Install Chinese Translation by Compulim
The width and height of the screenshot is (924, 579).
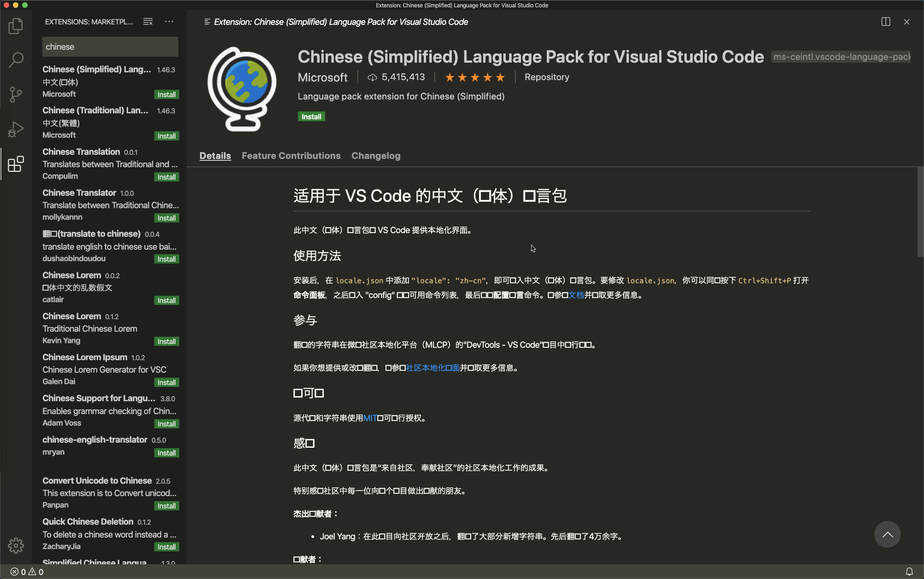(x=166, y=177)
